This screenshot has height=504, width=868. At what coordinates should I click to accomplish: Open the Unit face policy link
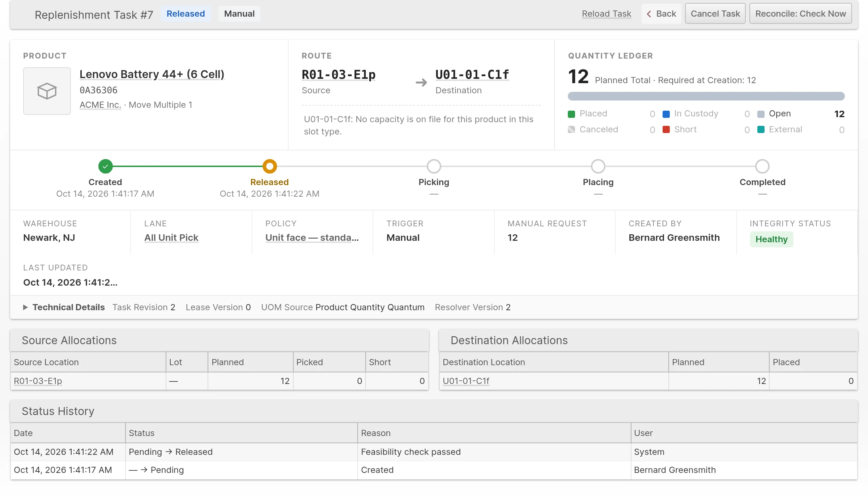coord(312,238)
